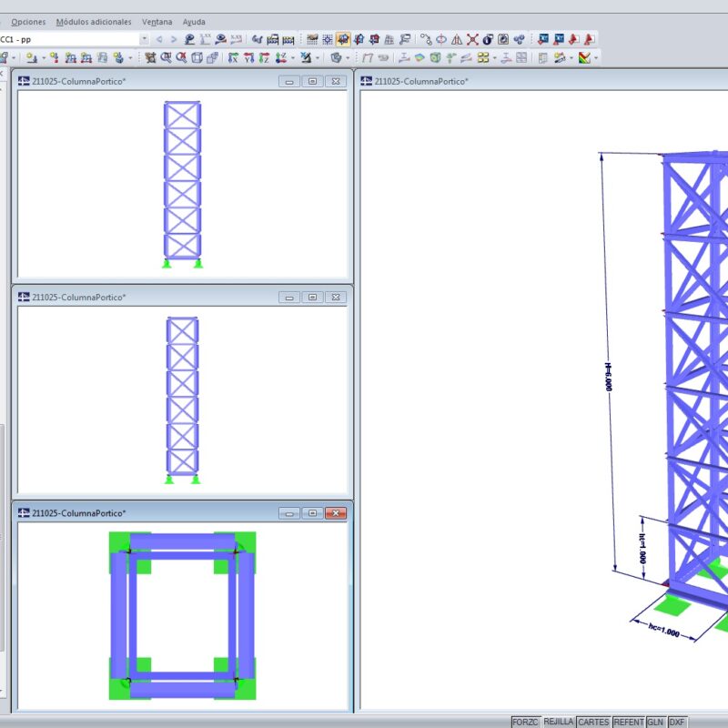728x728 pixels.
Task: Toggle the highlighted orange view-mode icon
Action: (343, 39)
